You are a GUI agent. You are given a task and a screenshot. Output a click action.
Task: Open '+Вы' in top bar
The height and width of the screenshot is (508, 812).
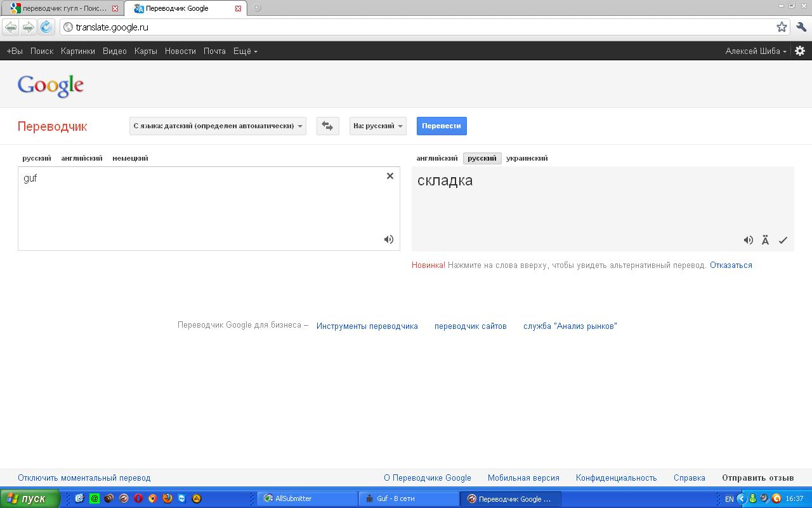point(15,51)
